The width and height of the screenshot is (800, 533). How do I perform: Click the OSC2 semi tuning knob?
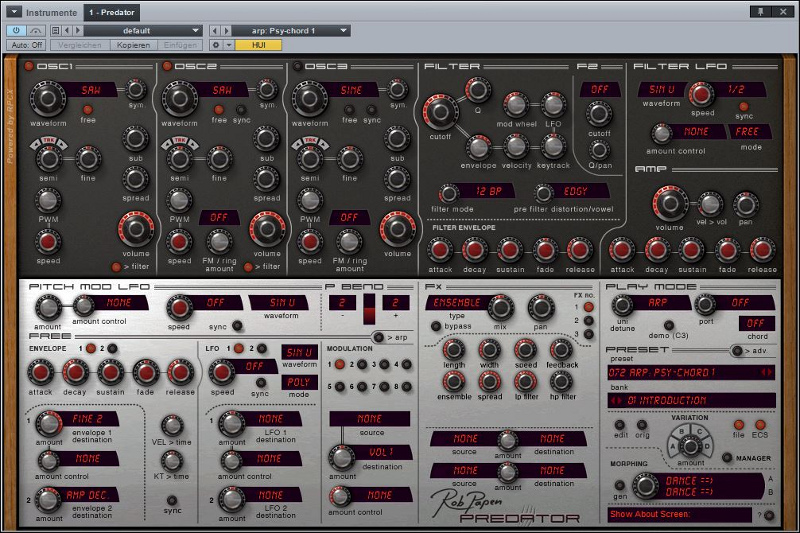[x=180, y=159]
